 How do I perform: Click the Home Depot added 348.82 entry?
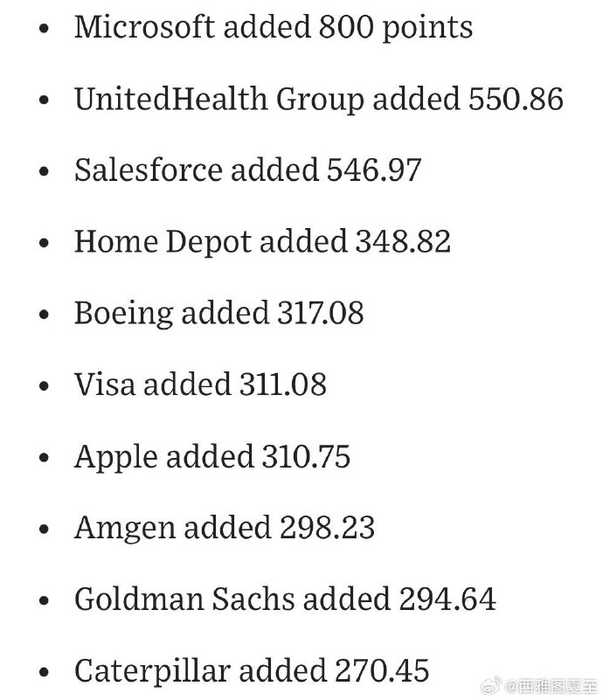pyautogui.click(x=262, y=242)
